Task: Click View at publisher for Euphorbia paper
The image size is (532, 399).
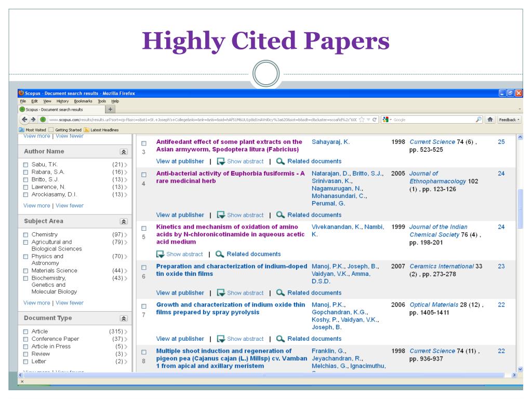Action: [180, 215]
